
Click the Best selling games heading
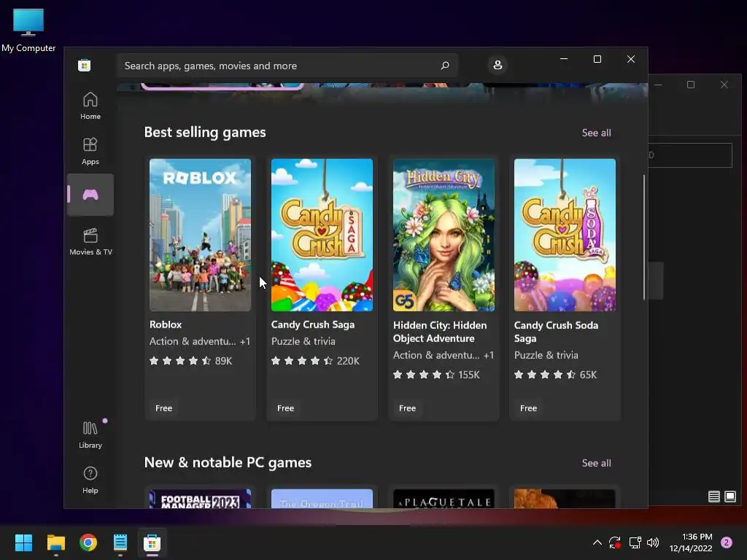205,133
